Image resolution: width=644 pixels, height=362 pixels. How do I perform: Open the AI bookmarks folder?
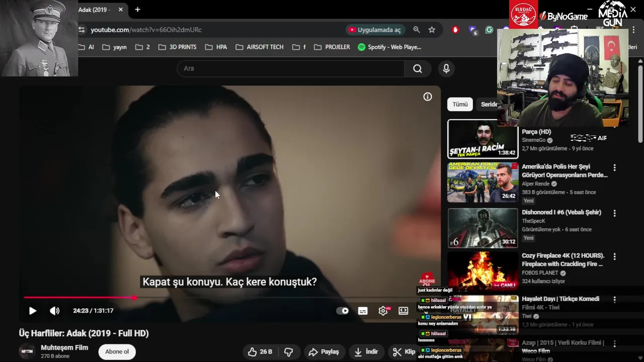point(86,47)
